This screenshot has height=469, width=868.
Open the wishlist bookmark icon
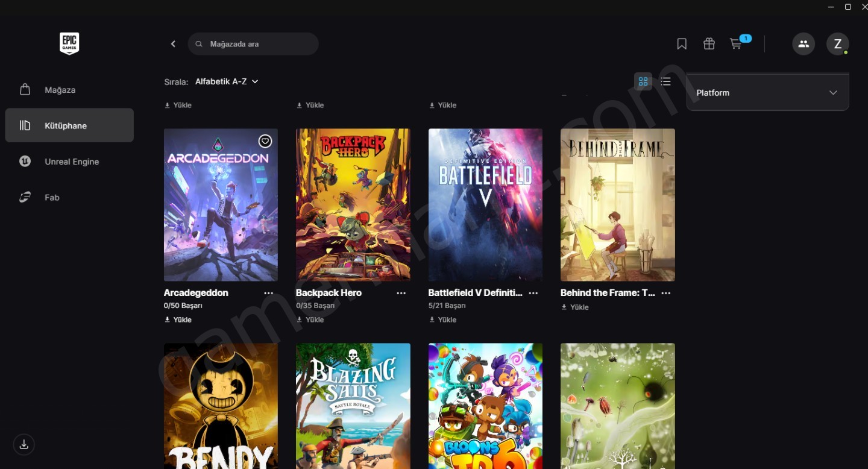point(682,44)
